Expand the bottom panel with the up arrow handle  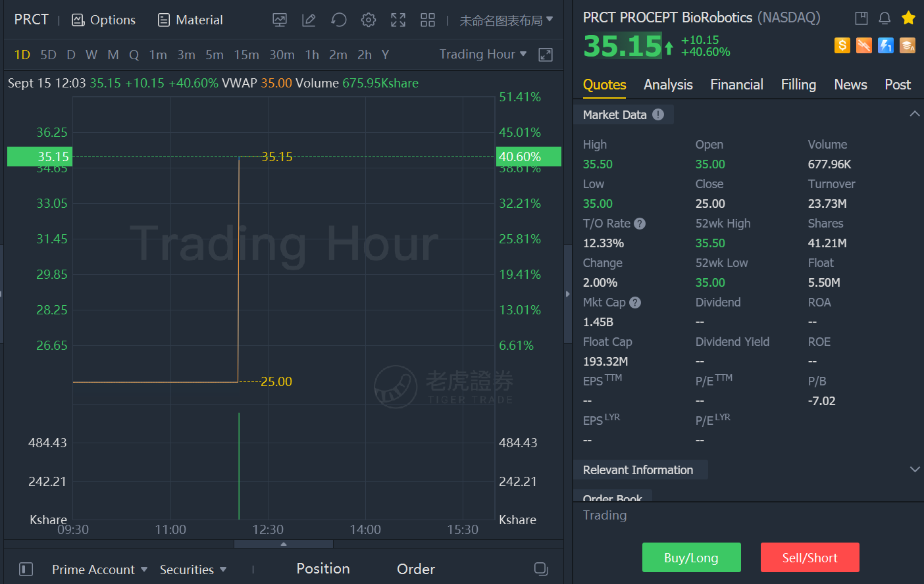tap(284, 544)
